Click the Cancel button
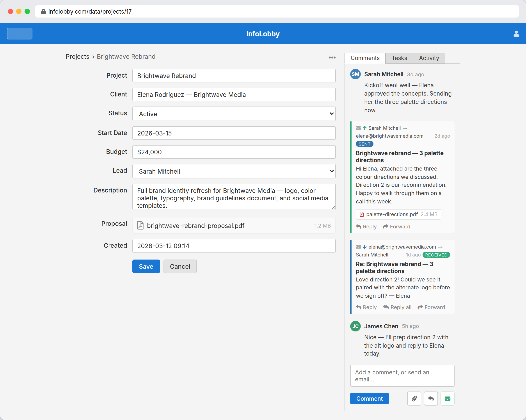Screen dimensions: 526x420 (x=180, y=266)
